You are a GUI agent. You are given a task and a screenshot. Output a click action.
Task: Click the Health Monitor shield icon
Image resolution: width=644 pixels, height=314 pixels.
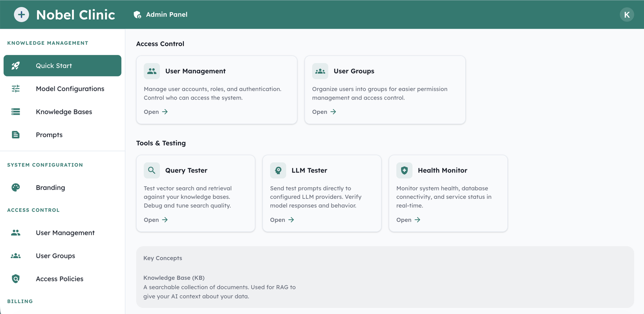coord(404,170)
